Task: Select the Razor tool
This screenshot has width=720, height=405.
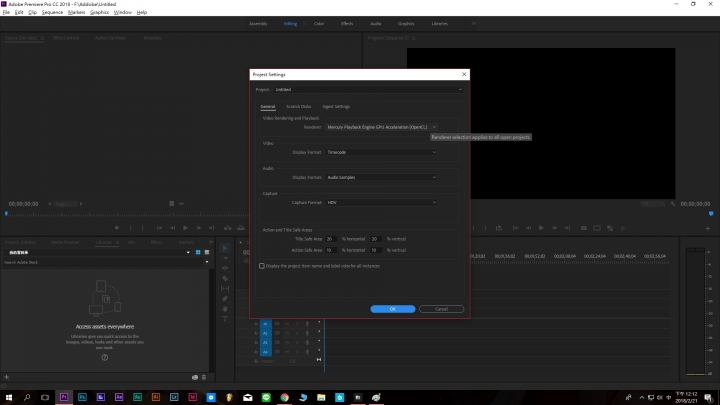Action: tap(225, 278)
